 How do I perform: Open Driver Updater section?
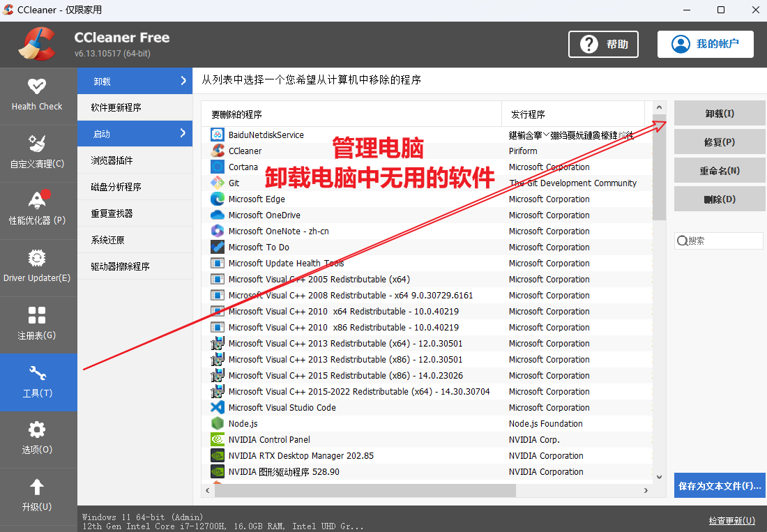37,268
